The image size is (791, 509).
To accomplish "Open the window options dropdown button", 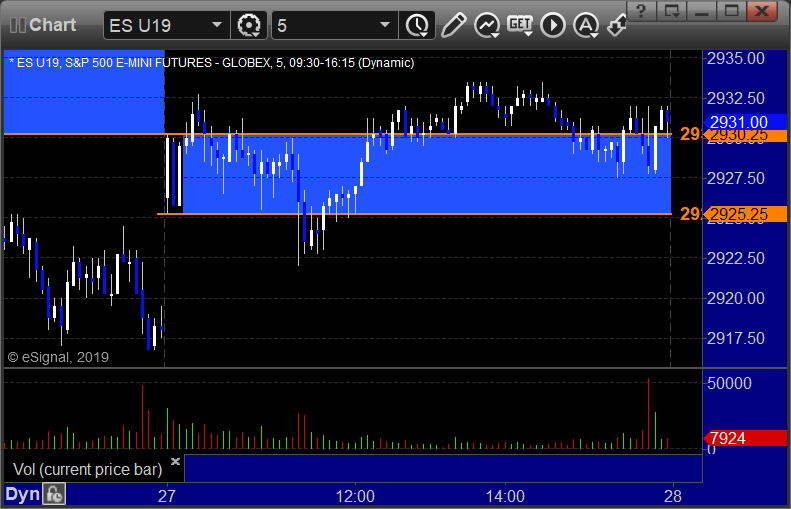I will (x=671, y=10).
